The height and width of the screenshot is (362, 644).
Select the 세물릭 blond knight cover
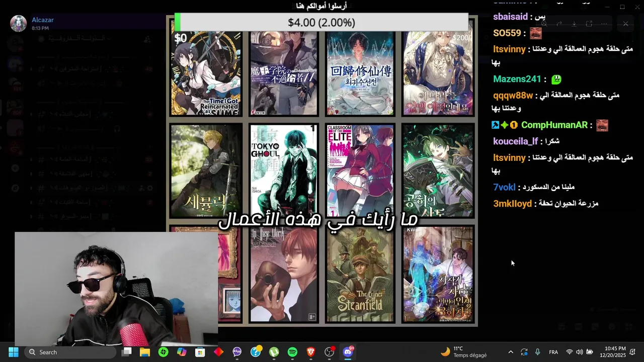click(x=206, y=171)
